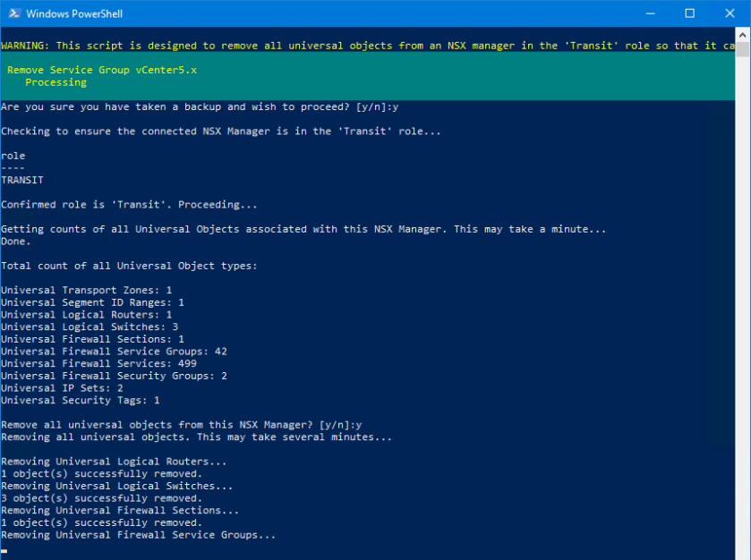Close the Windows PowerShell window
Image resolution: width=751 pixels, height=560 pixels.
tap(730, 13)
